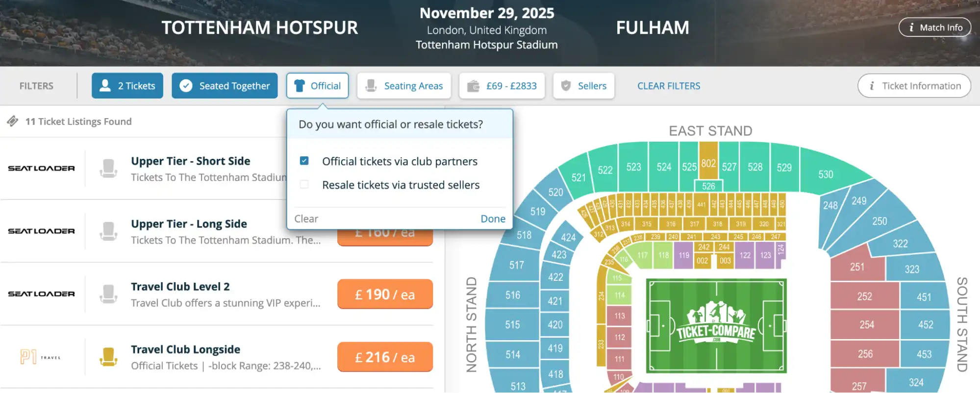This screenshot has height=393, width=980.
Task: Click the P1 Travel logo
Action: coord(39,356)
